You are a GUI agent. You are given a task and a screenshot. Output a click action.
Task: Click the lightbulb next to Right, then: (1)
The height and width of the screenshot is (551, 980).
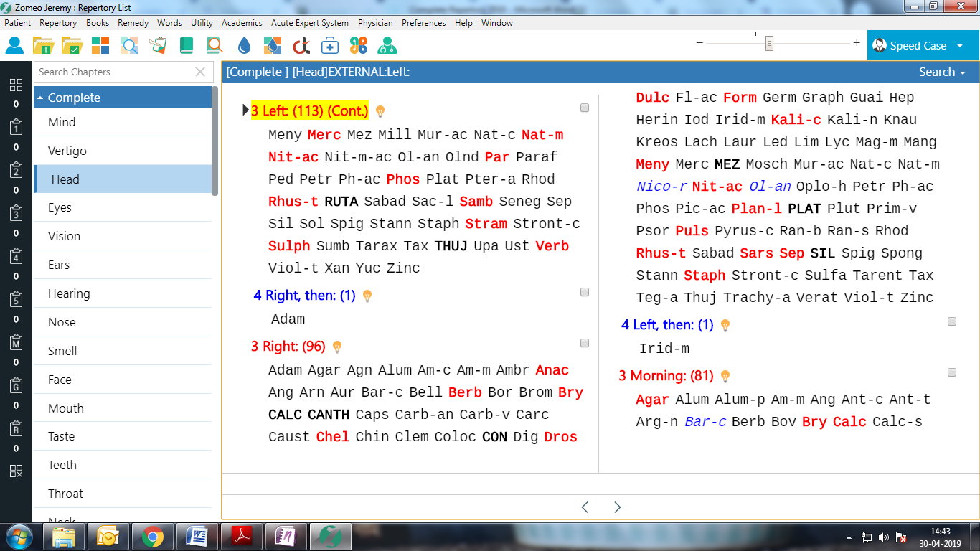pyautogui.click(x=367, y=296)
